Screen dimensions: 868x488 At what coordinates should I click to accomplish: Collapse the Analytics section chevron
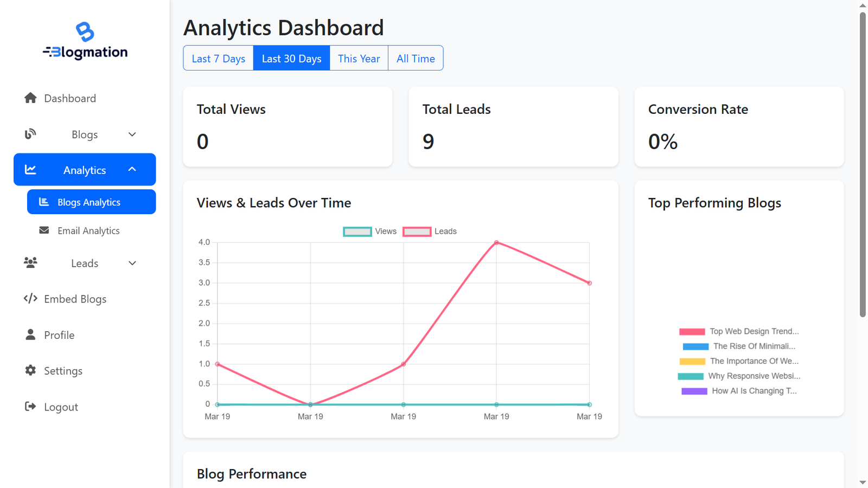tap(132, 169)
